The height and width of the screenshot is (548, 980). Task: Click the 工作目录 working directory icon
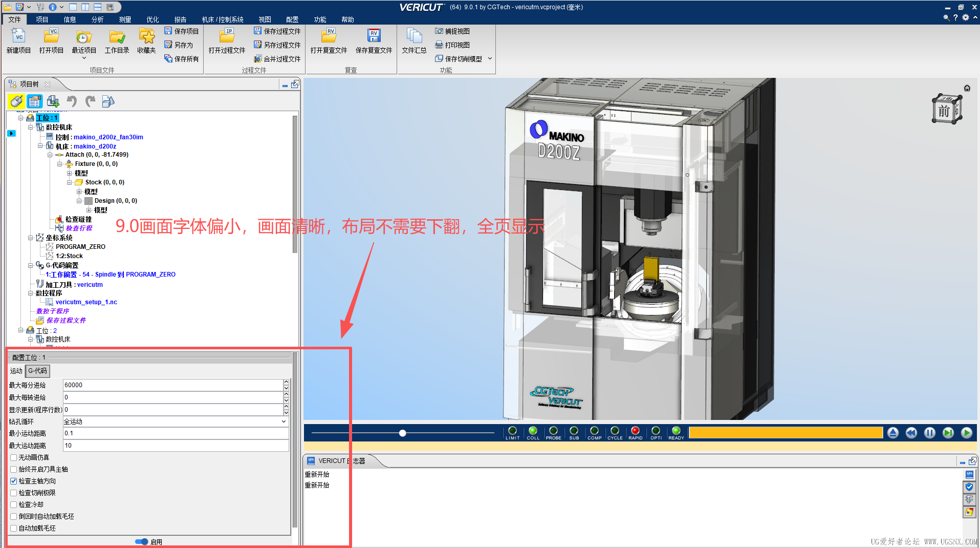(117, 40)
